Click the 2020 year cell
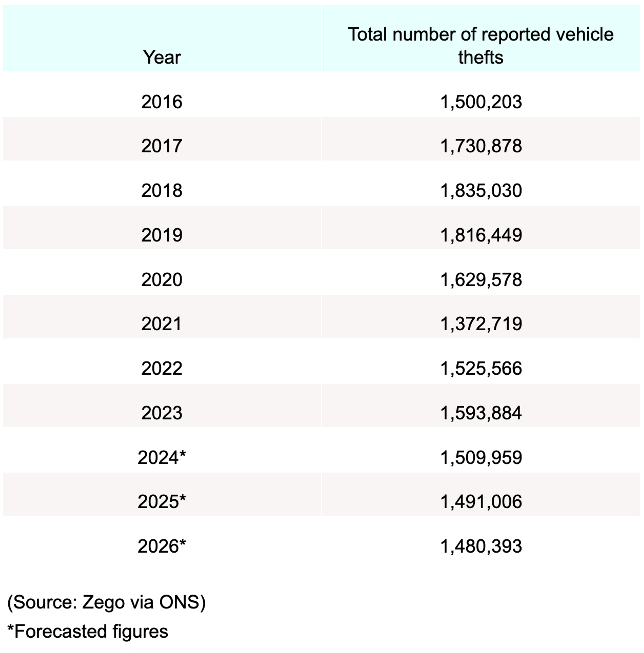 coord(162,279)
